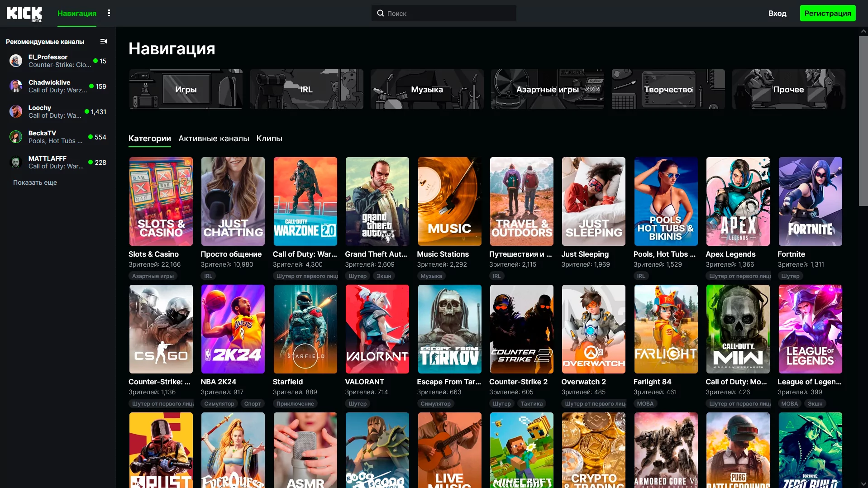
Task: Collapse the recommended channels sidebar
Action: 104,41
